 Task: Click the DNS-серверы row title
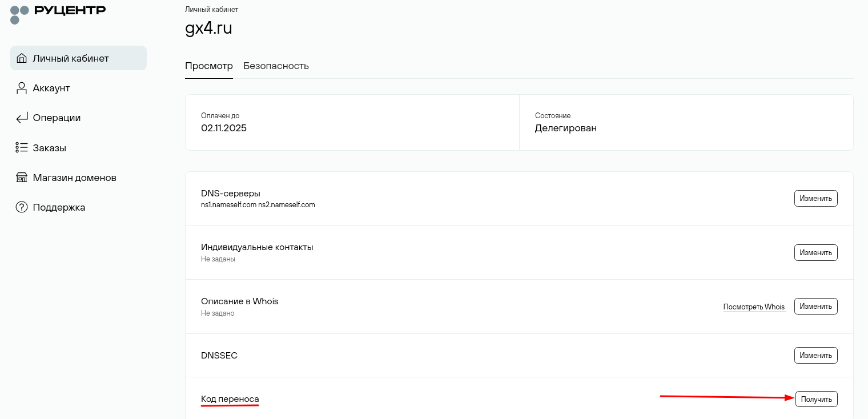point(231,193)
